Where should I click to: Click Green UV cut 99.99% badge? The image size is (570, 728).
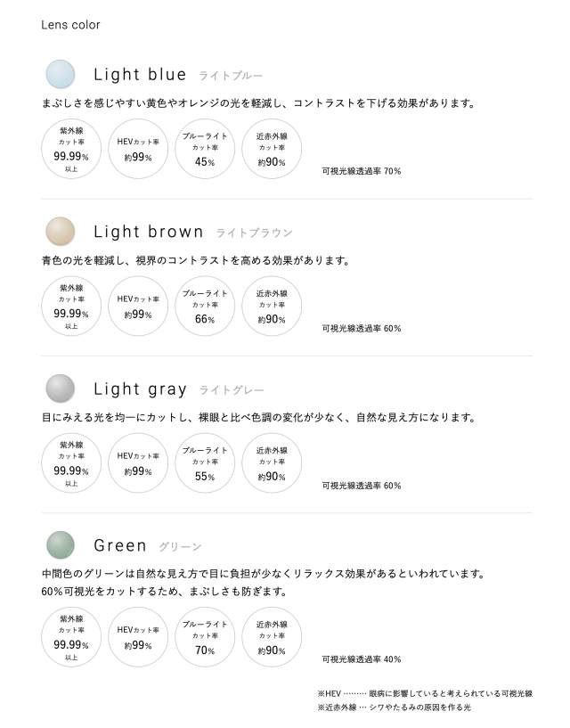coord(71,637)
